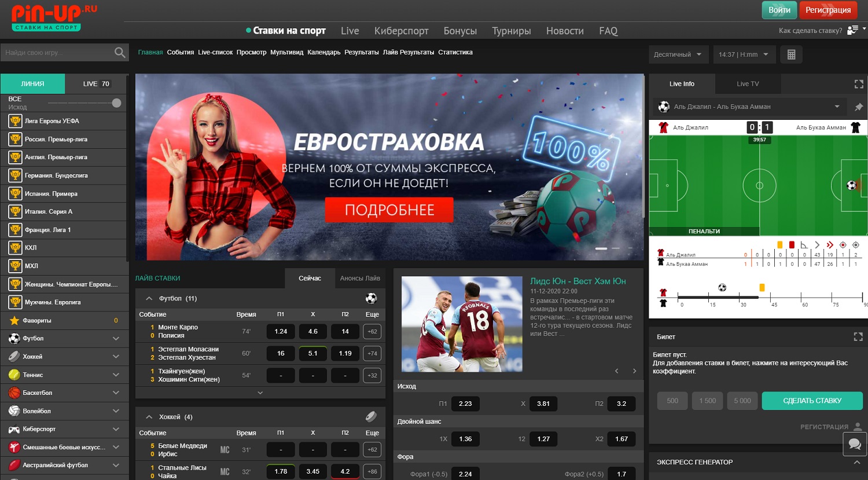
Task: Open Бонусы in top menu
Action: (x=460, y=31)
